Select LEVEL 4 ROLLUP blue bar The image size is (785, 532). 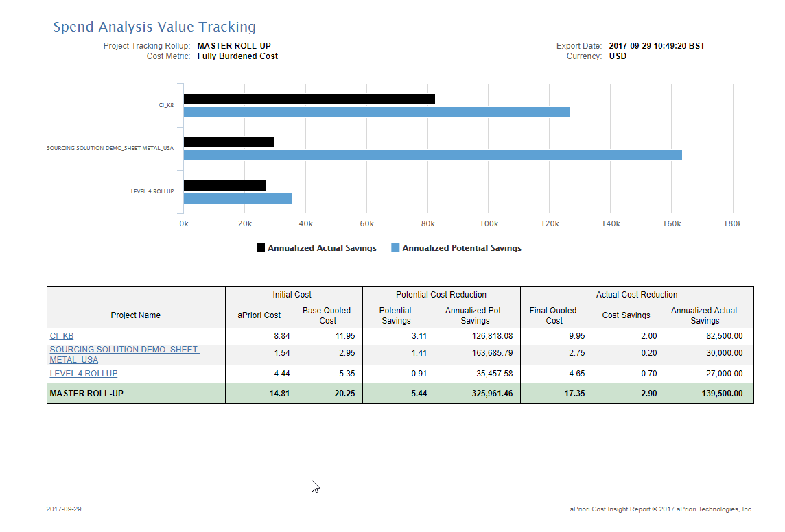(x=237, y=199)
